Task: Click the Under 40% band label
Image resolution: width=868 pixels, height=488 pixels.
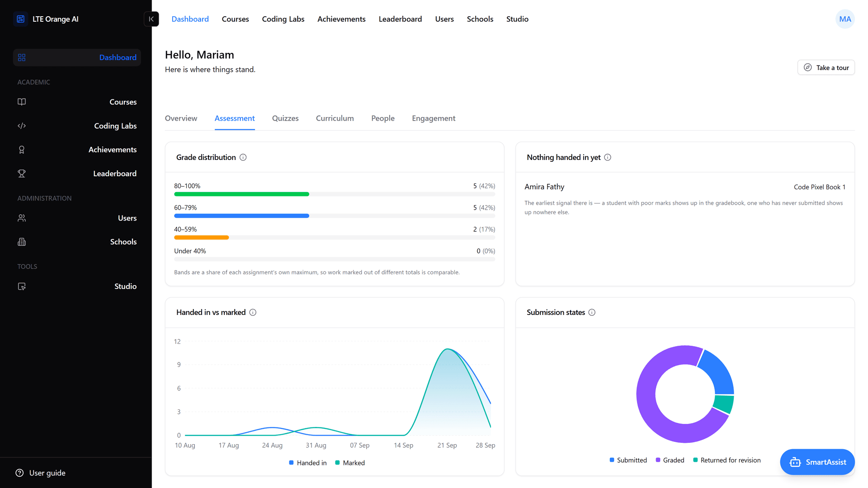Action: pyautogui.click(x=190, y=251)
